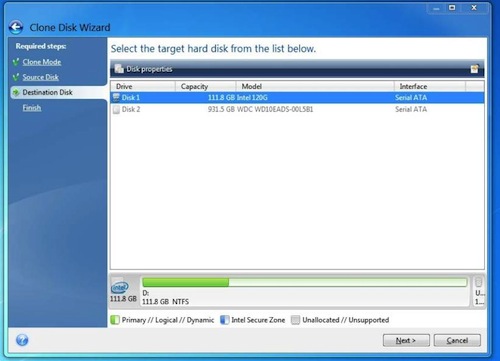
Task: Sort by the Capacity column header
Action: [206, 86]
